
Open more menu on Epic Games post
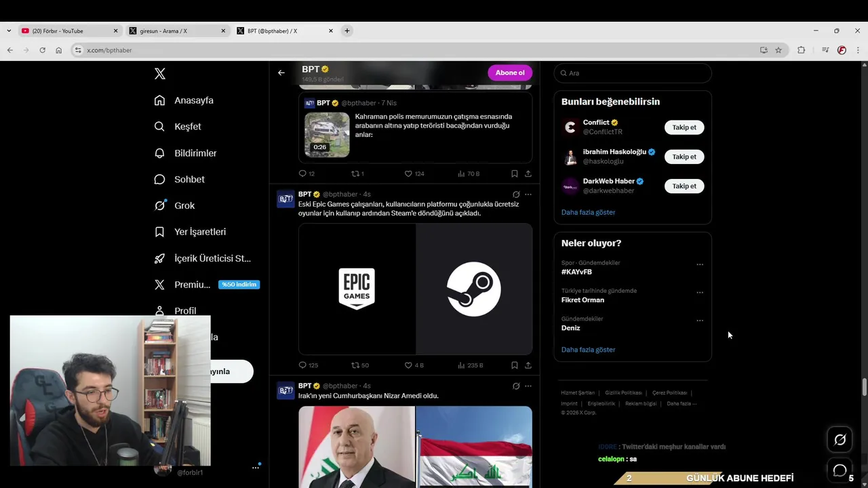528,195
